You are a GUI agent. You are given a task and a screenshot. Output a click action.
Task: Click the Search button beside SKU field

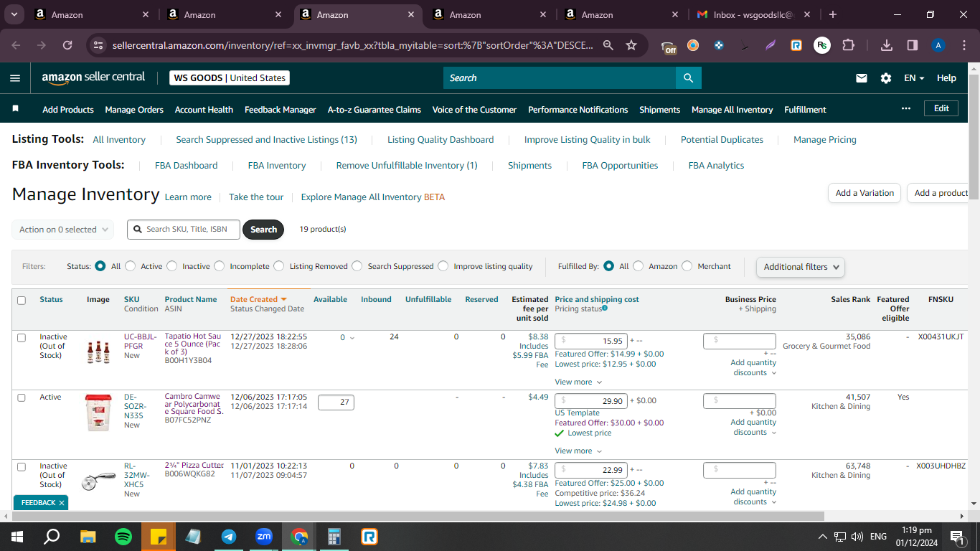263,230
